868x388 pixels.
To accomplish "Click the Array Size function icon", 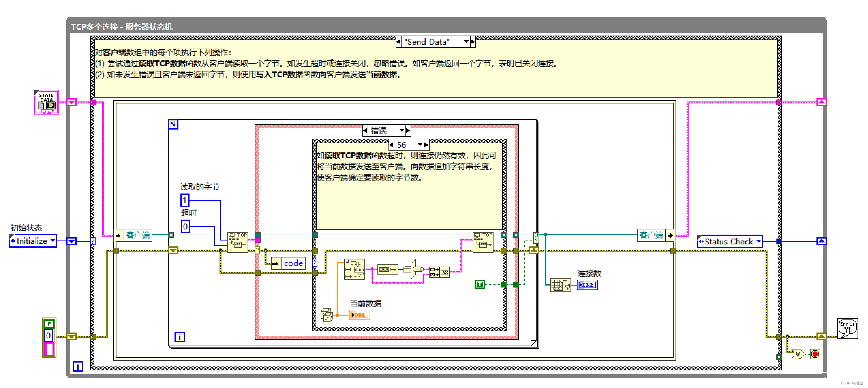I will [560, 285].
